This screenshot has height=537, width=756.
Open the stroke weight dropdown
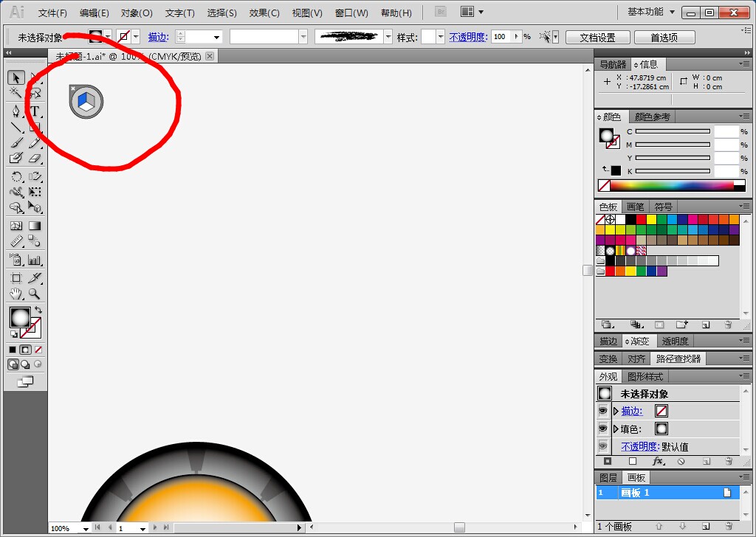click(x=216, y=37)
